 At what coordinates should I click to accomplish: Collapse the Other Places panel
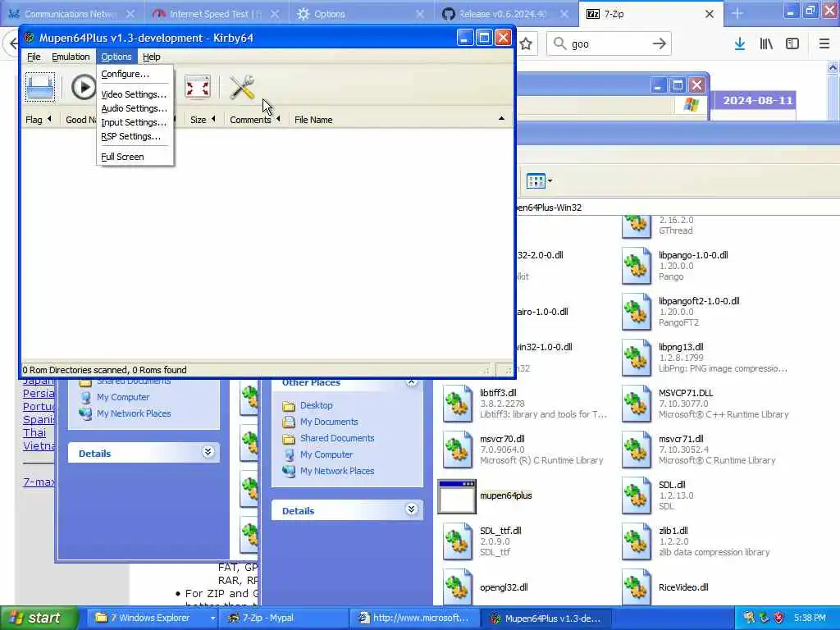[x=412, y=382]
